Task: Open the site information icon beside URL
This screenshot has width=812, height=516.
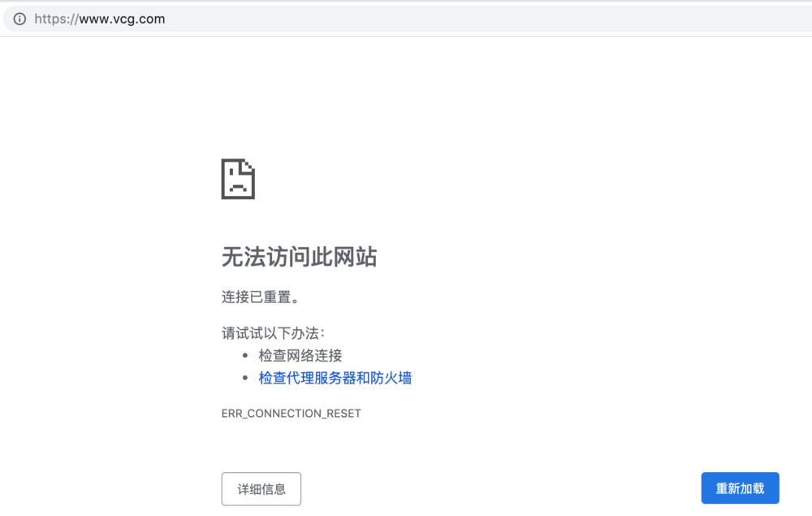Action: tap(19, 20)
